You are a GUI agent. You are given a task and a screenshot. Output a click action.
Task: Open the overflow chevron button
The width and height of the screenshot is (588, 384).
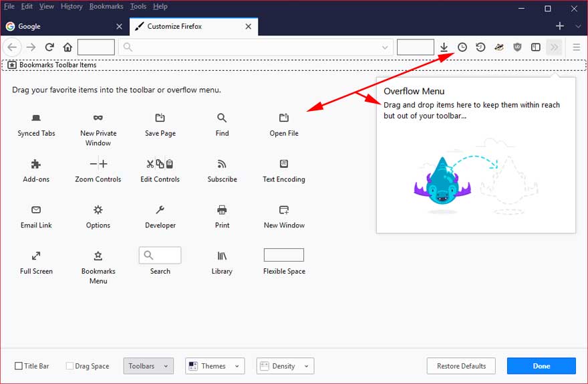point(554,47)
